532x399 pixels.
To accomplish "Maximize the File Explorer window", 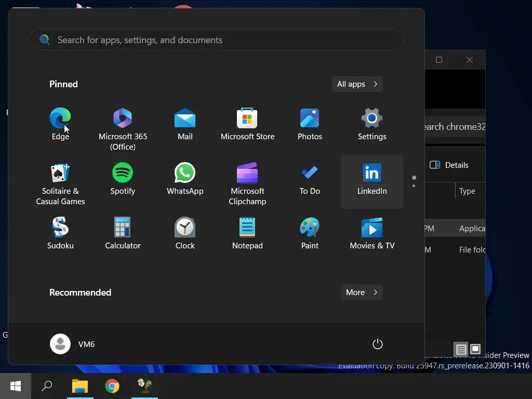I will click(438, 60).
